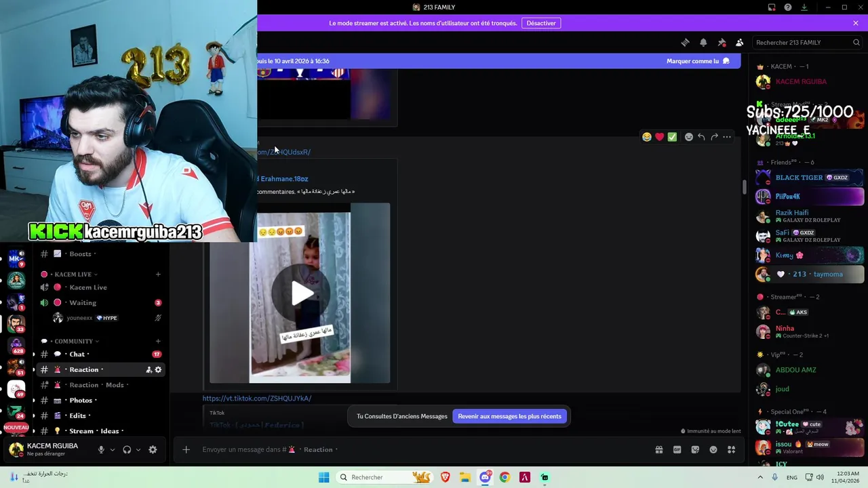React with the red heart emoji
Viewport: 868px width, 488px height.
659,137
